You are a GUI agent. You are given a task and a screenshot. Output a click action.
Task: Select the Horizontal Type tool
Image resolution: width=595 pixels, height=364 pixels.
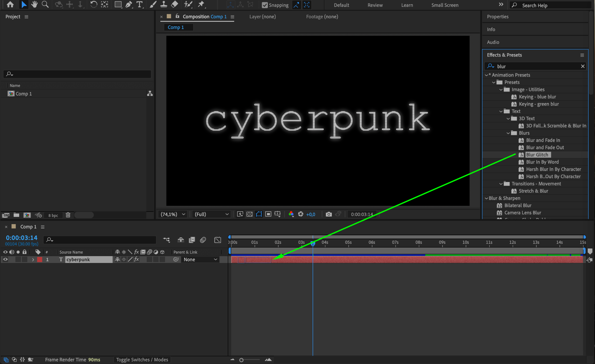(139, 4)
